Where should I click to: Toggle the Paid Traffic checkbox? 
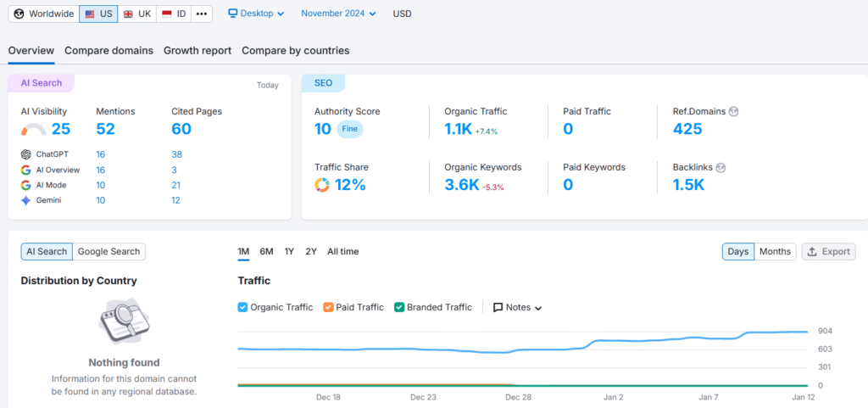[x=329, y=307]
